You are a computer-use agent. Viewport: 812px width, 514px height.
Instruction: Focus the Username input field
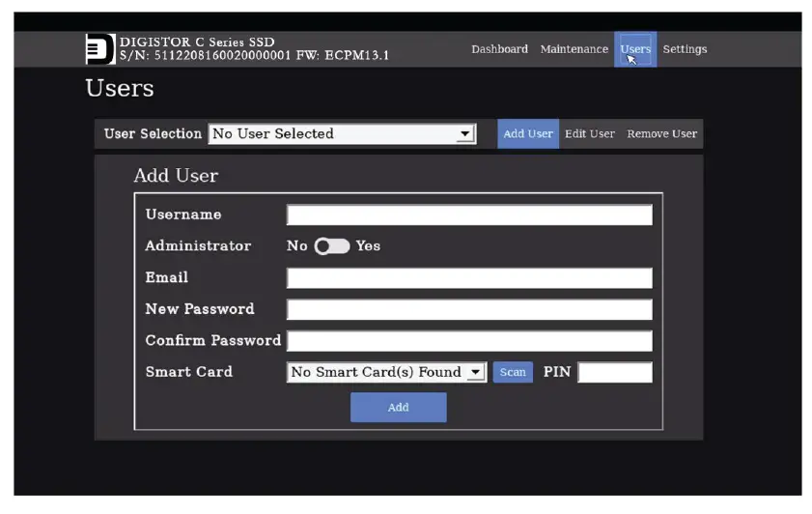coord(469,214)
